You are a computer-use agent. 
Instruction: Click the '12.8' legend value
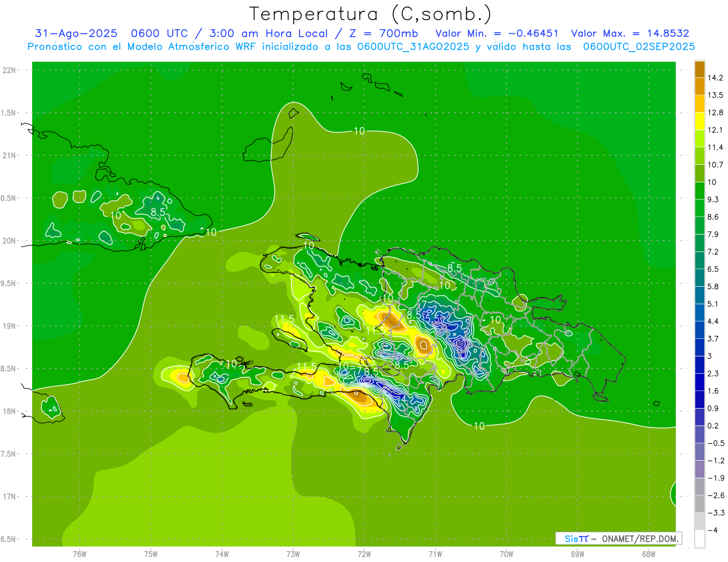tap(716, 113)
